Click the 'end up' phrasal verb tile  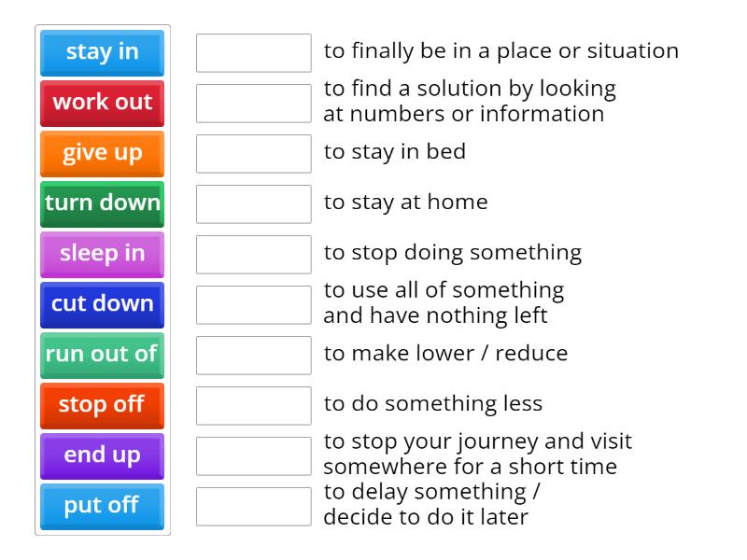click(102, 455)
